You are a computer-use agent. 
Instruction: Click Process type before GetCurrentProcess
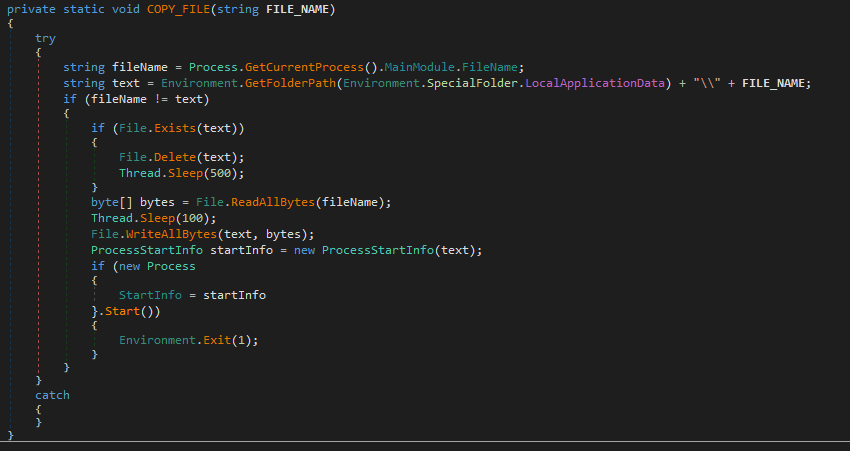click(213, 67)
